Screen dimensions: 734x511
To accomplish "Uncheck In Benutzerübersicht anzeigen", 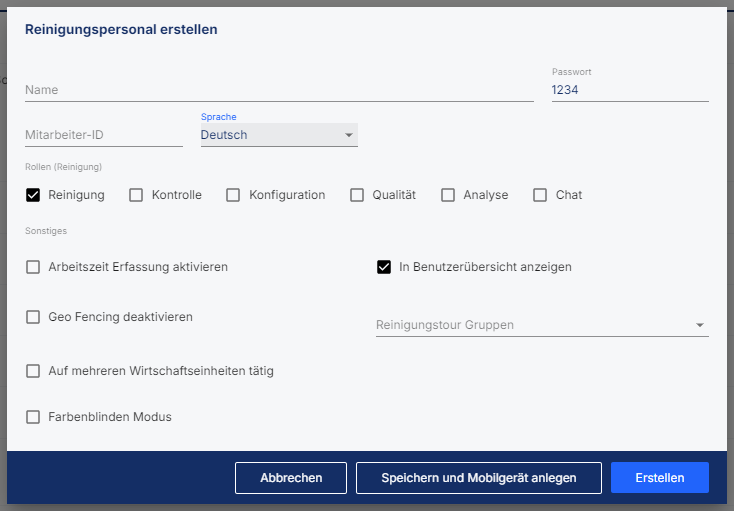I will coord(384,267).
